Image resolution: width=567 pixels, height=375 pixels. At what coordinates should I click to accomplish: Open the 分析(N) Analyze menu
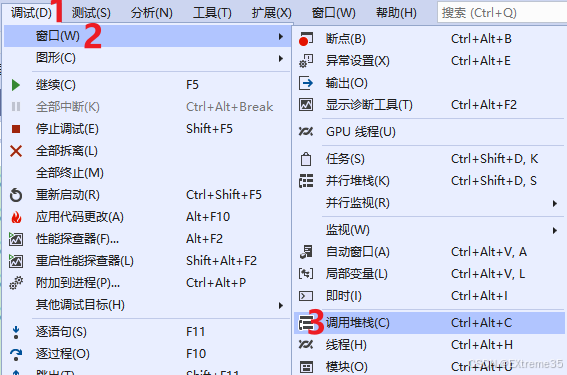tap(152, 13)
